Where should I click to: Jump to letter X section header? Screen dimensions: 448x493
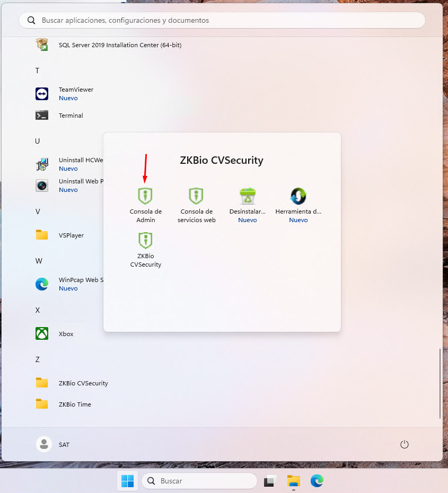38,310
